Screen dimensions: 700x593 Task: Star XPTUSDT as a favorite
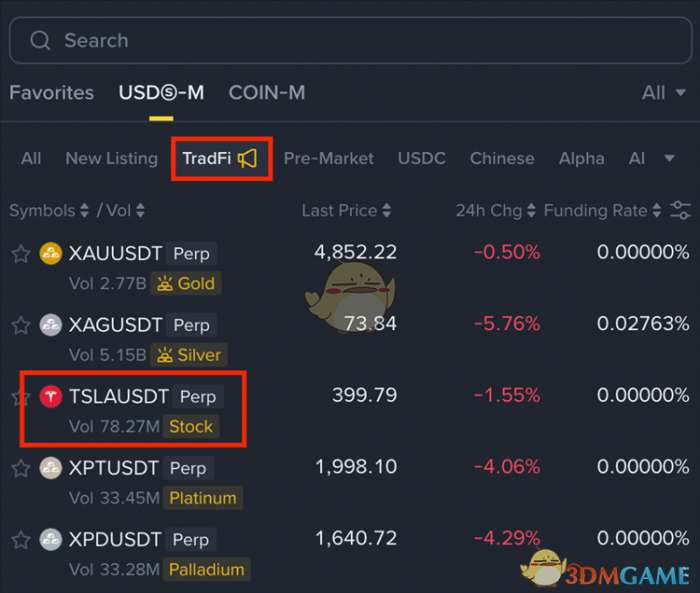21,468
